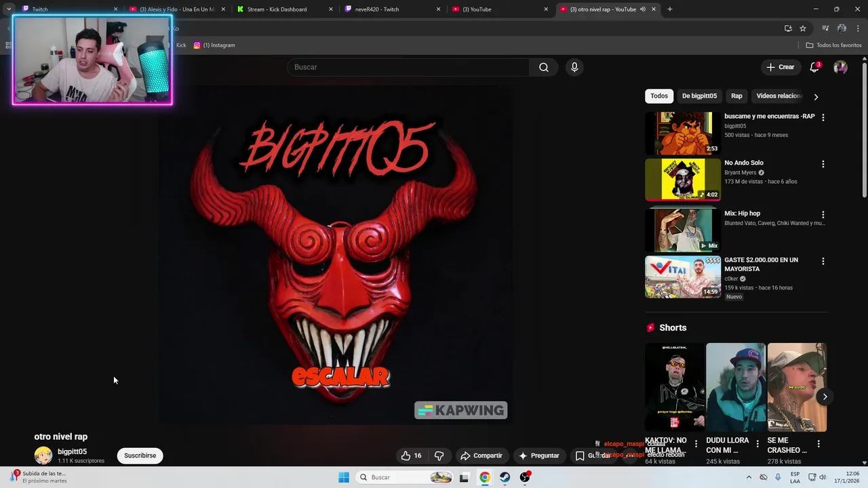Viewport: 868px width, 488px height.
Task: Expand Chrome tab search dropdown
Action: point(9,9)
